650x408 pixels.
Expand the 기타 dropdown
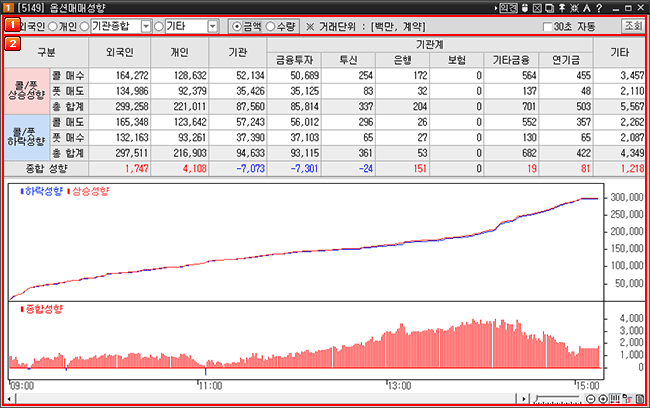tap(211, 26)
